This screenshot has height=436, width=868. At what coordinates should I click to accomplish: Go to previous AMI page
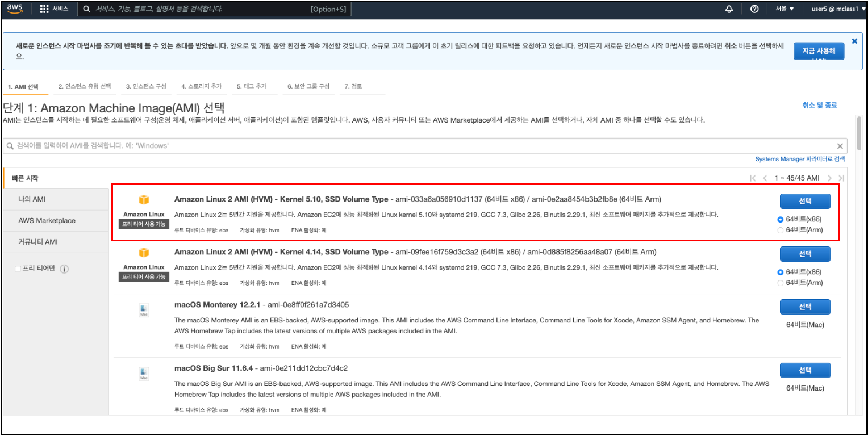[x=765, y=178]
